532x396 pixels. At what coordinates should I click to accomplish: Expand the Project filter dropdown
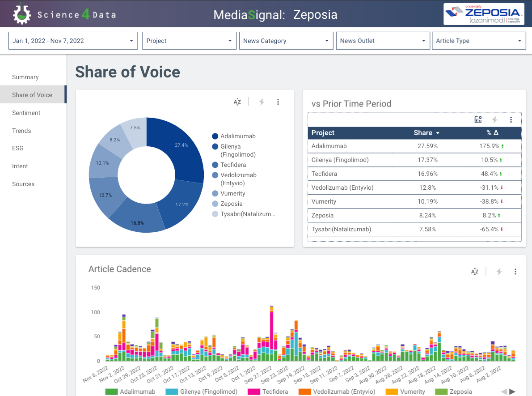189,41
